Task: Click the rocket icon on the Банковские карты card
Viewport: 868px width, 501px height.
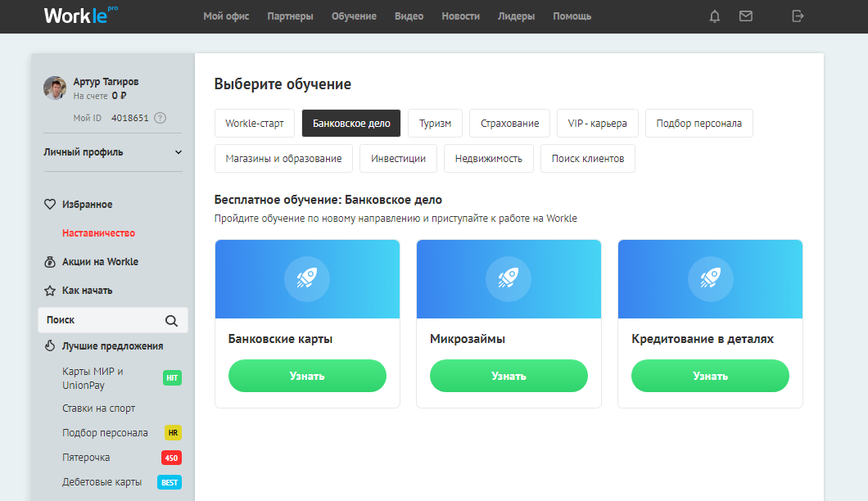Action: pyautogui.click(x=307, y=278)
